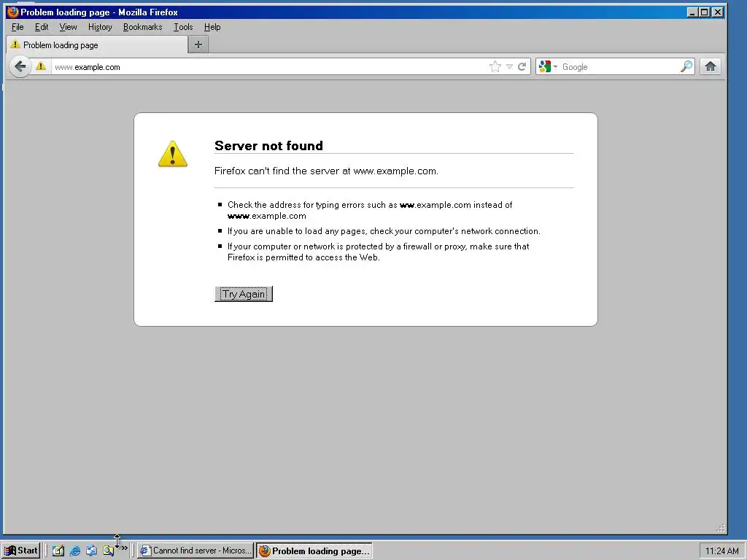Go to the Home page icon
This screenshot has height=560, width=747.
(x=711, y=66)
